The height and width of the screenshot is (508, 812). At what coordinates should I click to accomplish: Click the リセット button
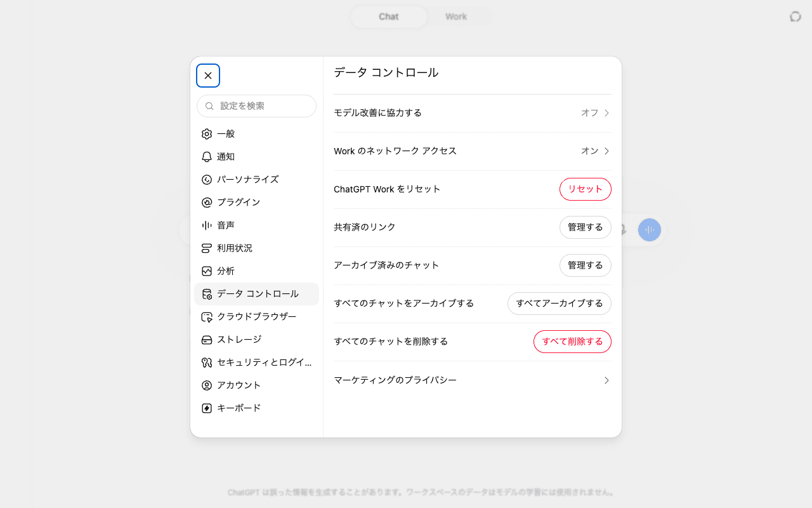click(586, 189)
